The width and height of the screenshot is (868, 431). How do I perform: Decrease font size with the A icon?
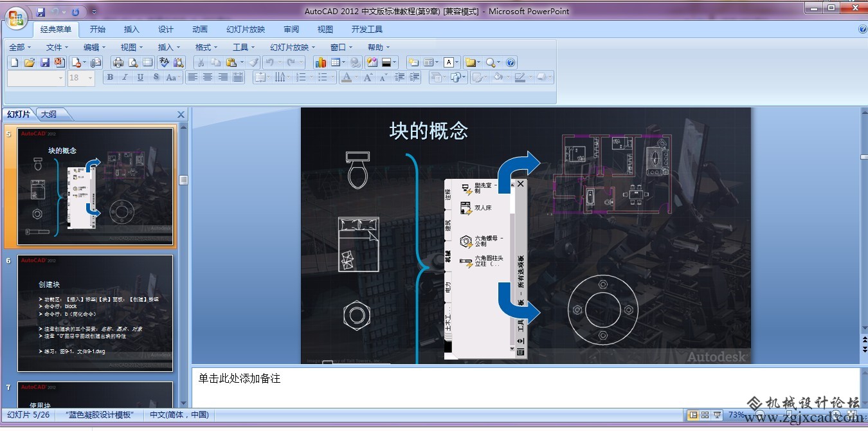coord(383,77)
